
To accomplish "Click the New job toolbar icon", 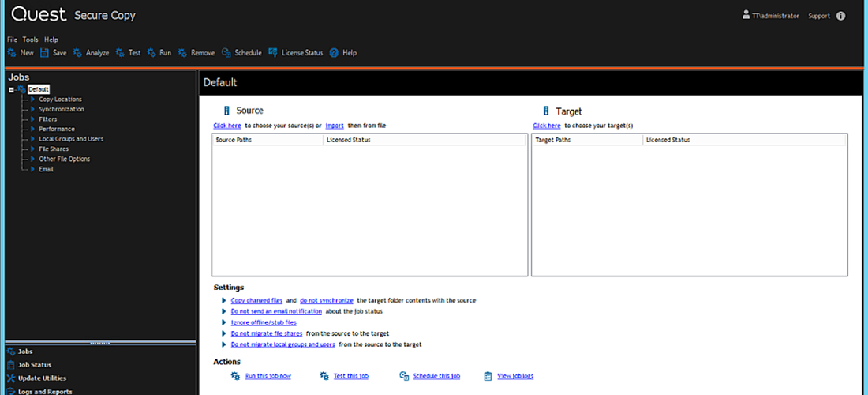I will [x=12, y=53].
